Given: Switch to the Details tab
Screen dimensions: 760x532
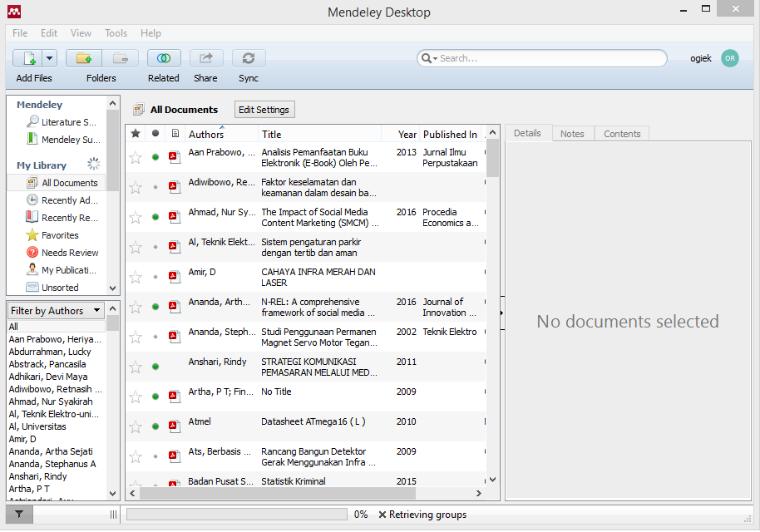Looking at the screenshot, I should (x=527, y=133).
